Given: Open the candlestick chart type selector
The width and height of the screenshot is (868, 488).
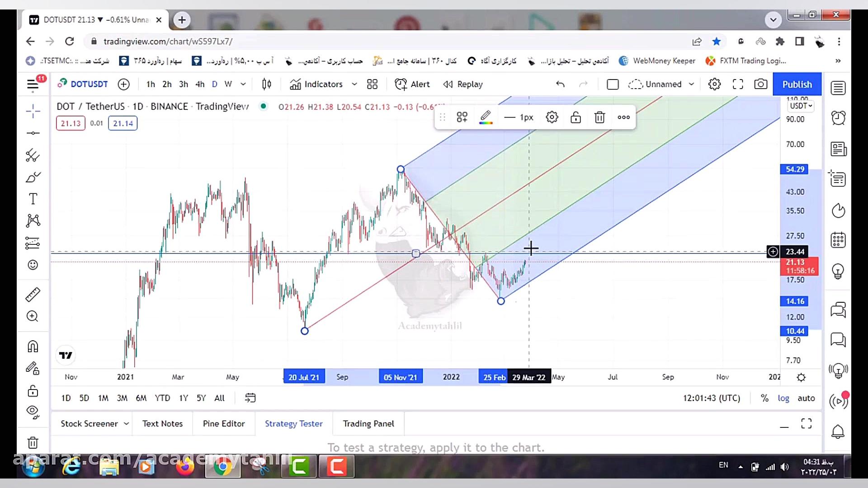Looking at the screenshot, I should (267, 84).
